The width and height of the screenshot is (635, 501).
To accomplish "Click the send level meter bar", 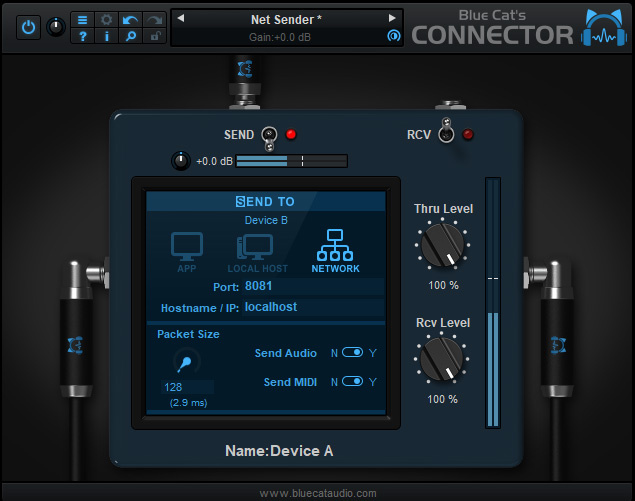I will 292,161.
